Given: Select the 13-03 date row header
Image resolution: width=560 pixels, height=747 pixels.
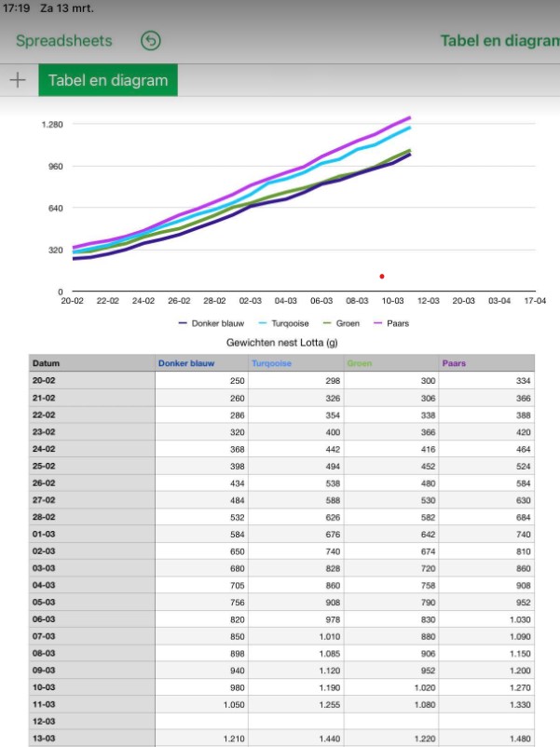Looking at the screenshot, I should click(x=91, y=738).
